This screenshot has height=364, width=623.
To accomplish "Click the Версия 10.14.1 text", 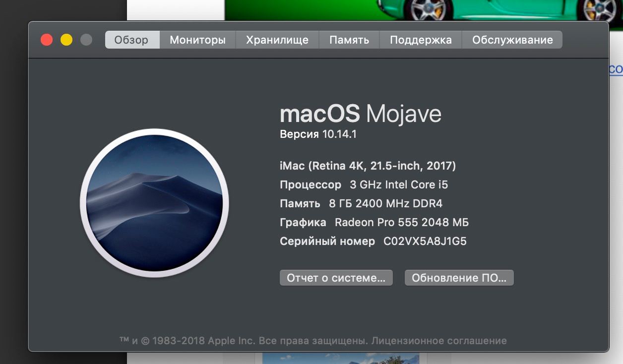I will (318, 134).
